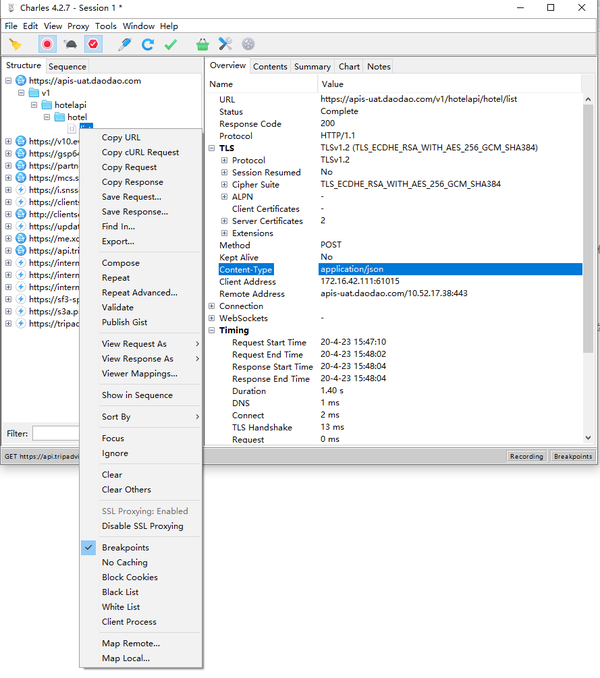Viewport: 600px width, 678px height.
Task: Open the Window menu
Action: tap(138, 26)
